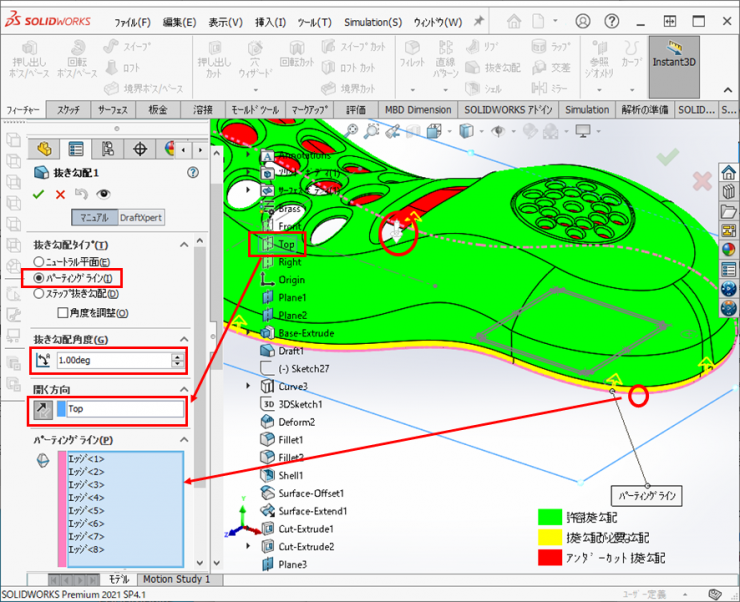
Task: Open the DimXpertManager crosshair tab
Action: (139, 149)
